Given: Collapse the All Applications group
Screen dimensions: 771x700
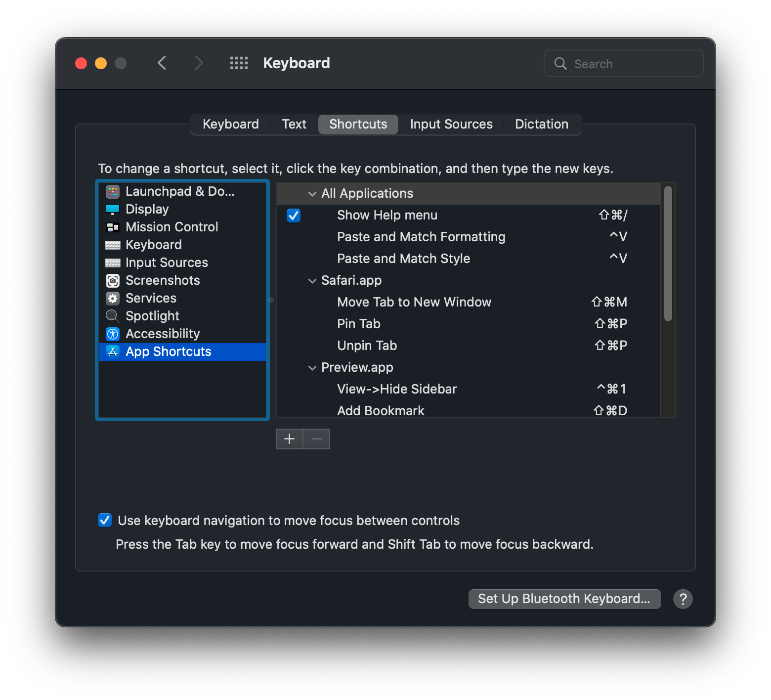Looking at the screenshot, I should pyautogui.click(x=312, y=194).
